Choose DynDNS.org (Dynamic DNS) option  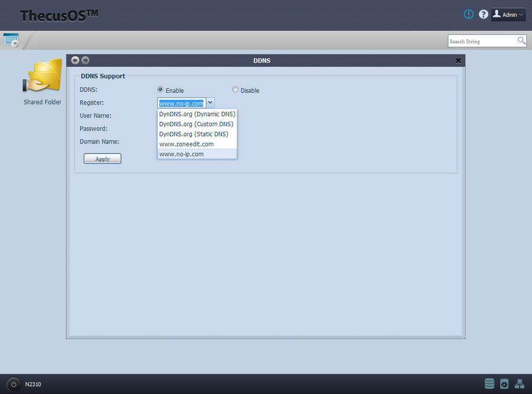(197, 114)
